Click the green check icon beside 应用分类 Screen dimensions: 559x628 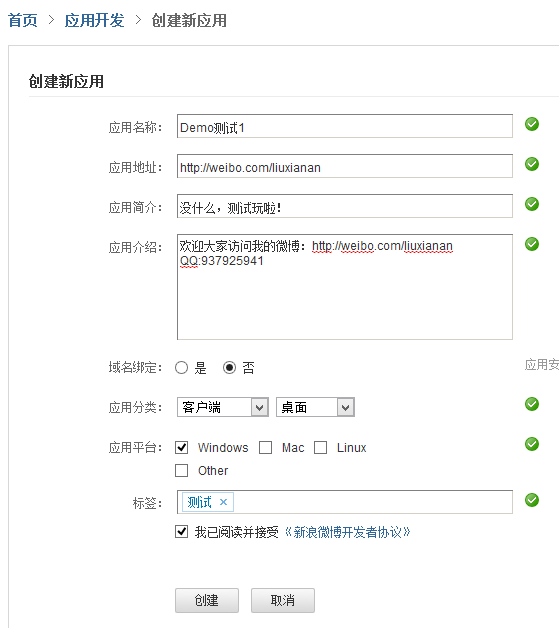[x=532, y=404]
